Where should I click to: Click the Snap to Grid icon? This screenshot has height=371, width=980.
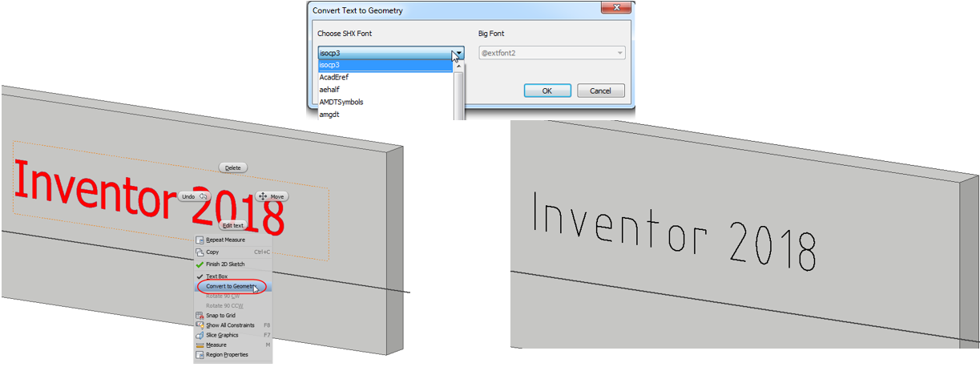point(200,316)
